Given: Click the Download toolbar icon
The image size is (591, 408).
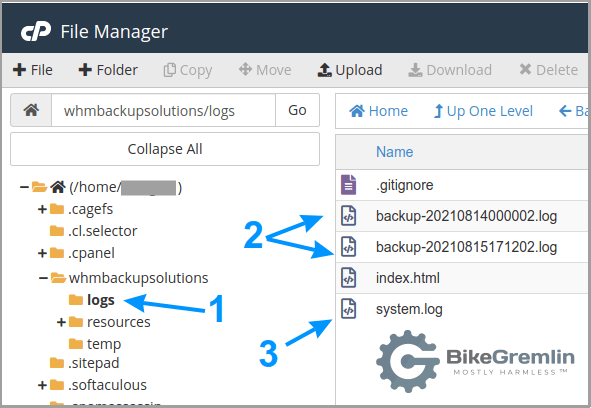Looking at the screenshot, I should click(x=415, y=70).
